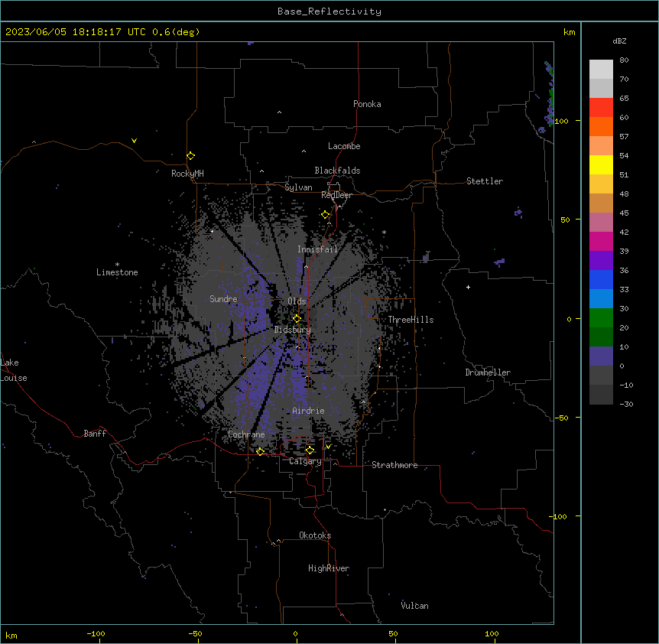Click the Lake Louise label
The image size is (659, 644).
14,370
